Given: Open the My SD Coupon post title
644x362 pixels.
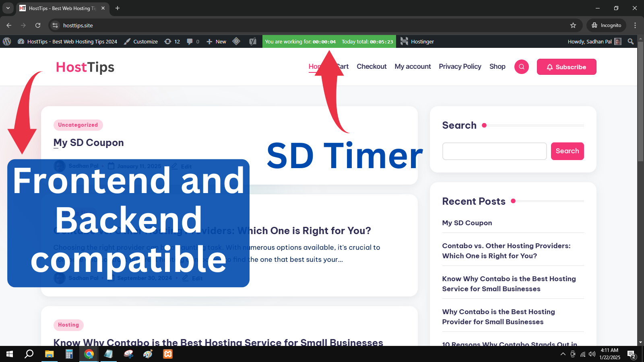Looking at the screenshot, I should point(89,143).
